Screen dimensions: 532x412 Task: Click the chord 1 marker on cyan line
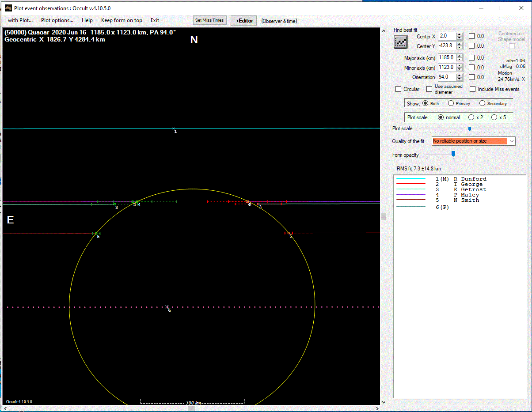[x=174, y=129]
